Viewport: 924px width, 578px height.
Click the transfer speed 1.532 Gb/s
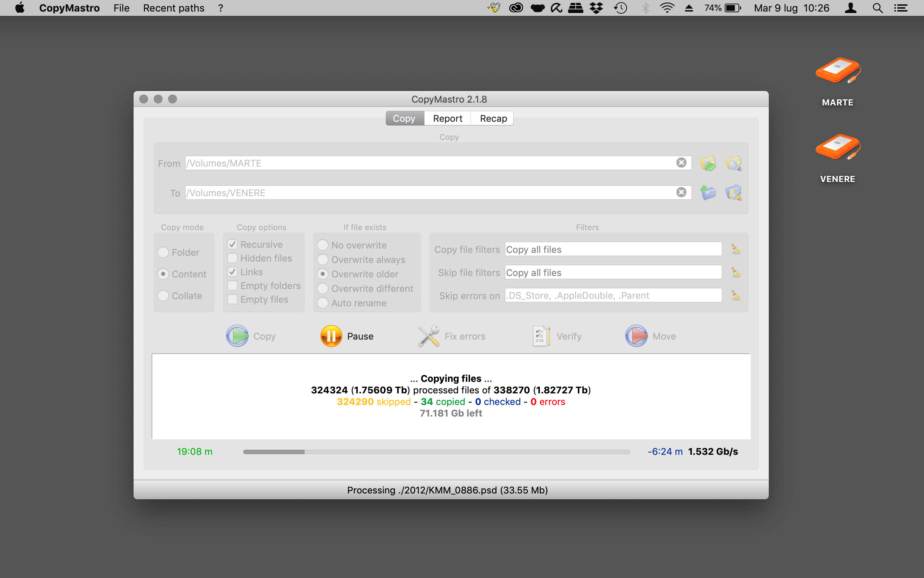[x=713, y=452]
